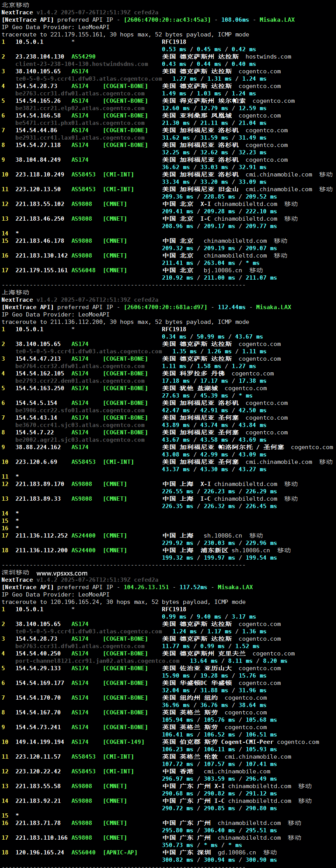Click the hostwinds.com domain text

268,57
